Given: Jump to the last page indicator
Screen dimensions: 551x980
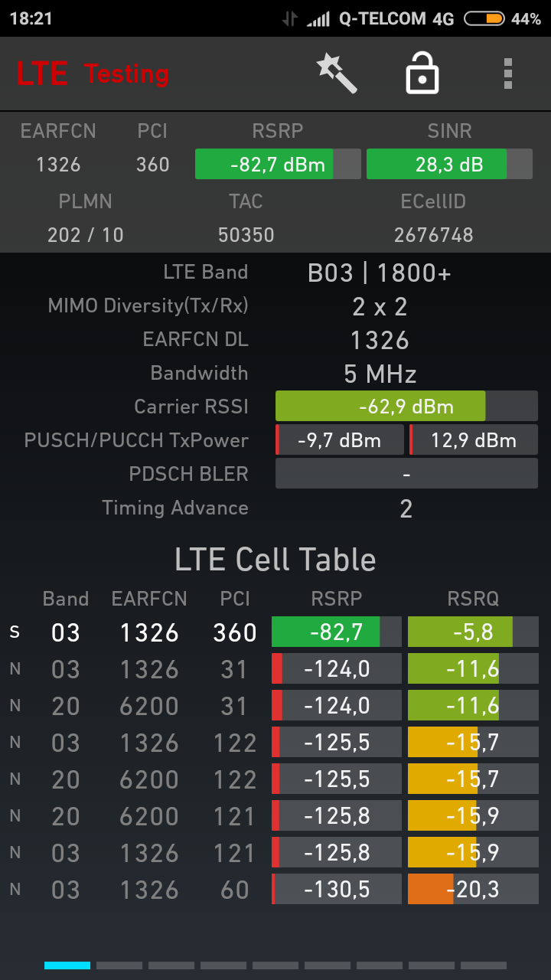Looking at the screenshot, I should tap(484, 965).
